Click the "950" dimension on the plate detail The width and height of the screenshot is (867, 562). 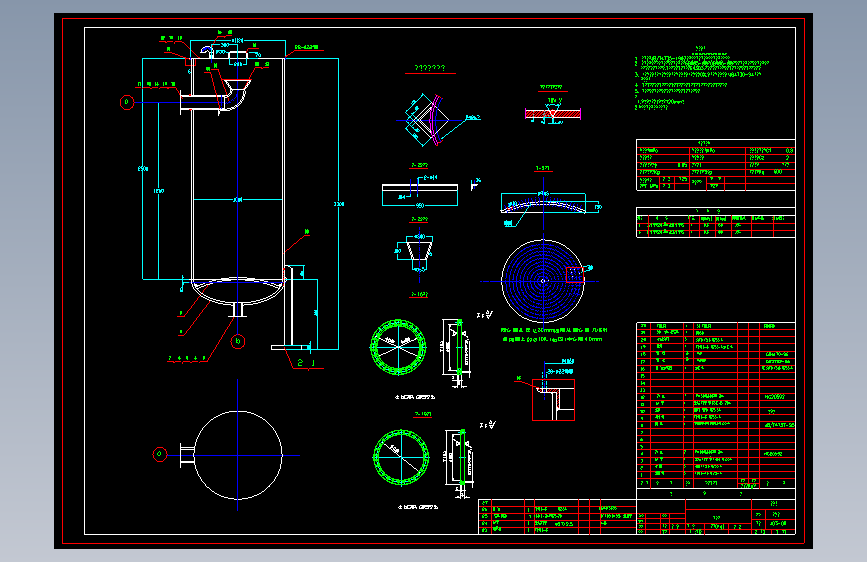[x=420, y=206]
